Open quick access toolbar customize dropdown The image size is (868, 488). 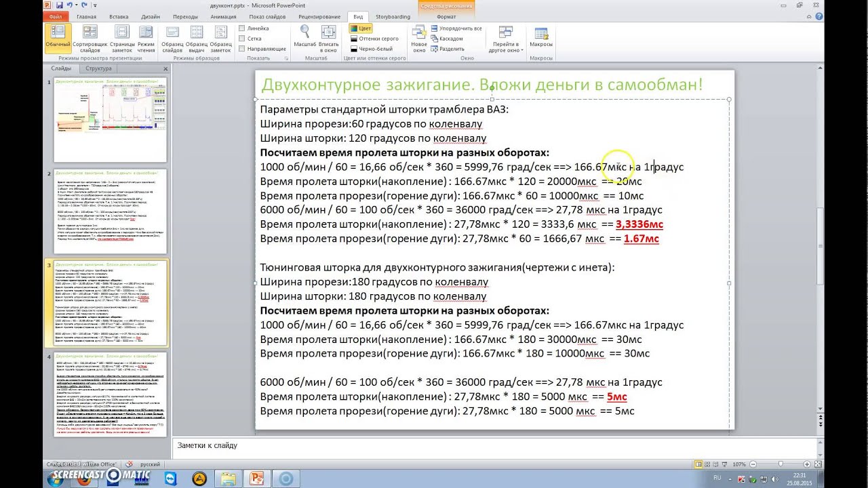(95, 5)
